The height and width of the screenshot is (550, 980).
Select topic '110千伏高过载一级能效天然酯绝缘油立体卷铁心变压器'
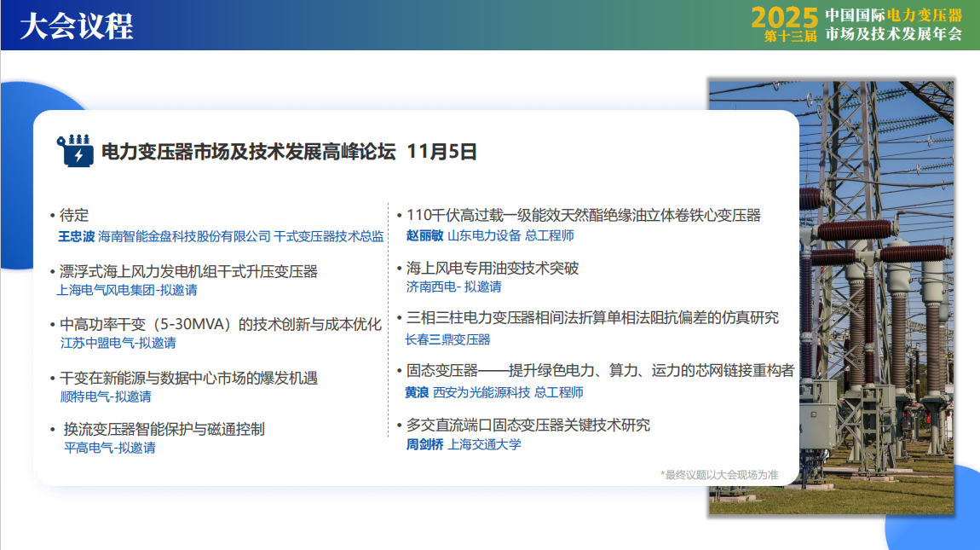(x=583, y=215)
